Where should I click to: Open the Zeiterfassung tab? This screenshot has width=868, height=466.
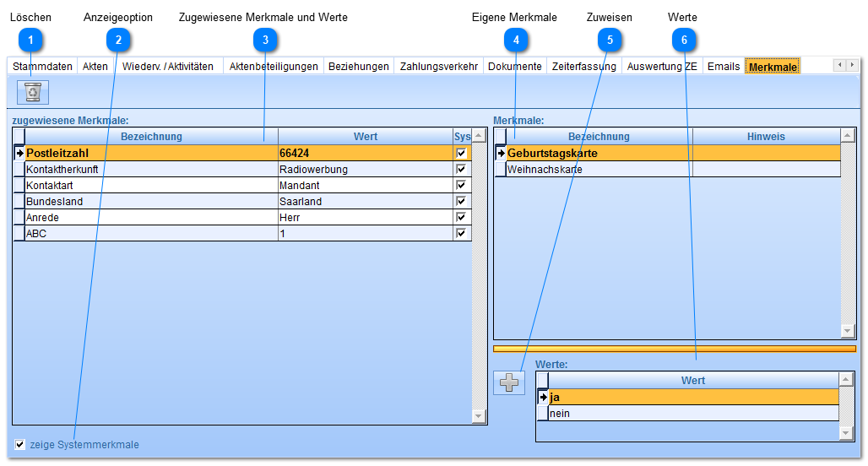coord(584,67)
